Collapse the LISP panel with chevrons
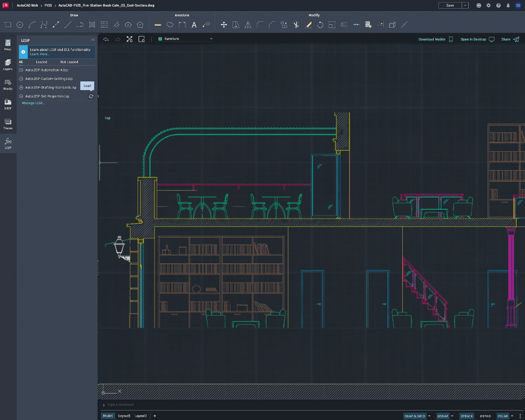This screenshot has width=525, height=420. (93, 40)
